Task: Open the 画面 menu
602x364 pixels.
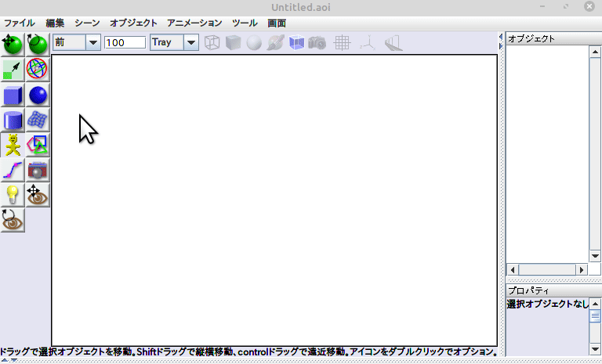Action: pyautogui.click(x=277, y=23)
